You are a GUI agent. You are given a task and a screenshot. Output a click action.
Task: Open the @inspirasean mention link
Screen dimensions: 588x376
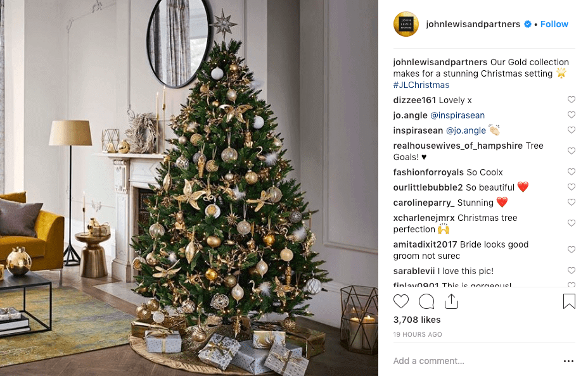pyautogui.click(x=457, y=115)
